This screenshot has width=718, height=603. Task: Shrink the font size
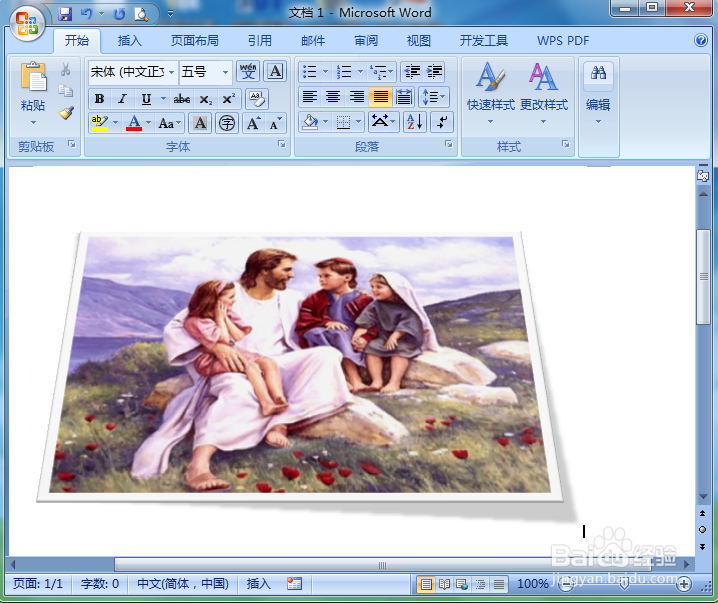pos(276,123)
